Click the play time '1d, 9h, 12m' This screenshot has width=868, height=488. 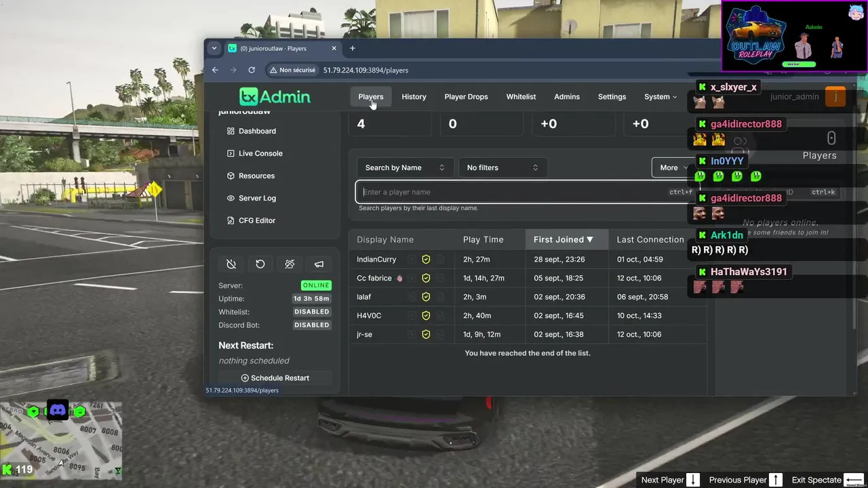click(x=481, y=334)
